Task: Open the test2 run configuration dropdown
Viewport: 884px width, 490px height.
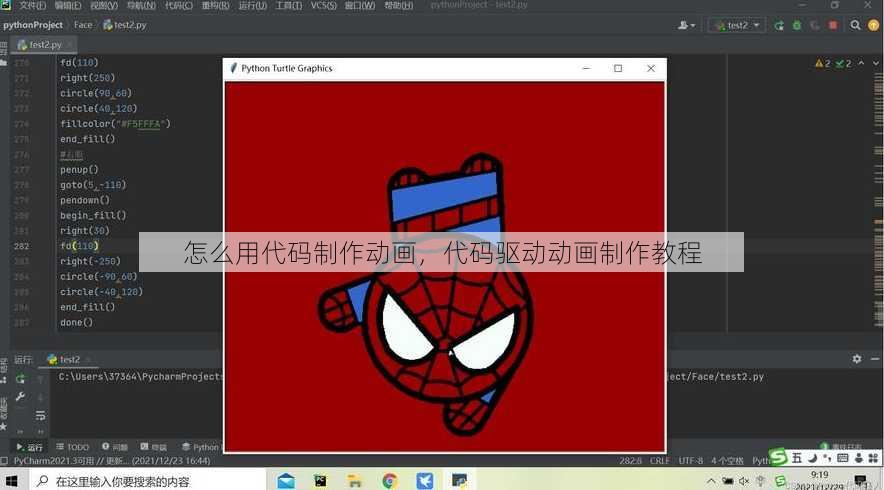Action: (737, 25)
